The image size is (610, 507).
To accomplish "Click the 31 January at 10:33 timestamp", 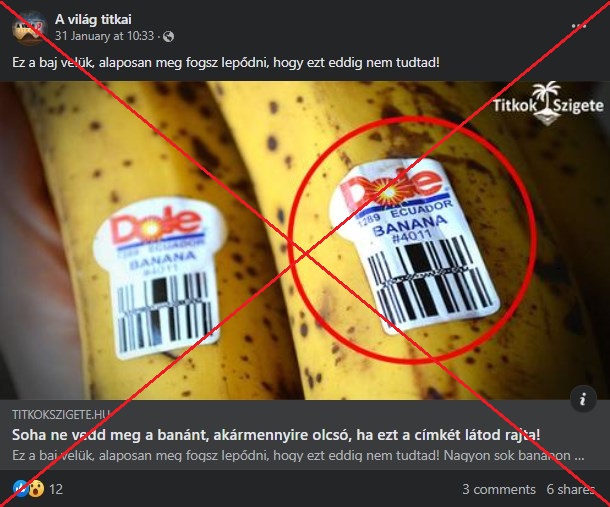I will coord(104,36).
